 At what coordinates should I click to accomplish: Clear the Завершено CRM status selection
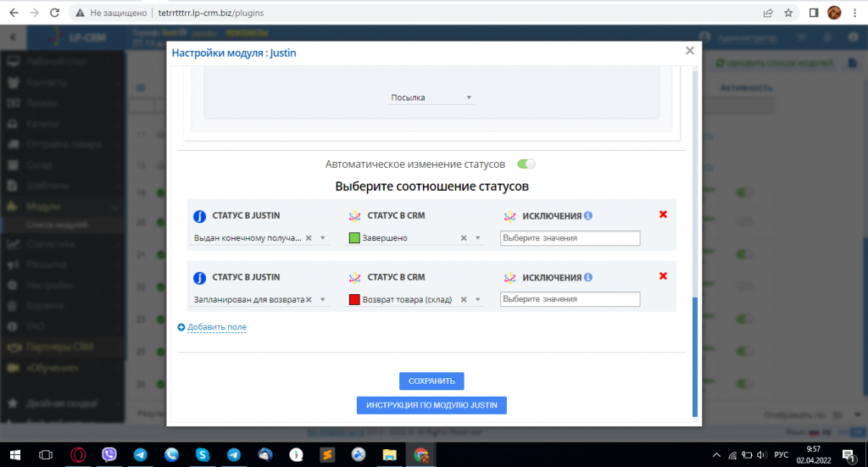pos(464,238)
